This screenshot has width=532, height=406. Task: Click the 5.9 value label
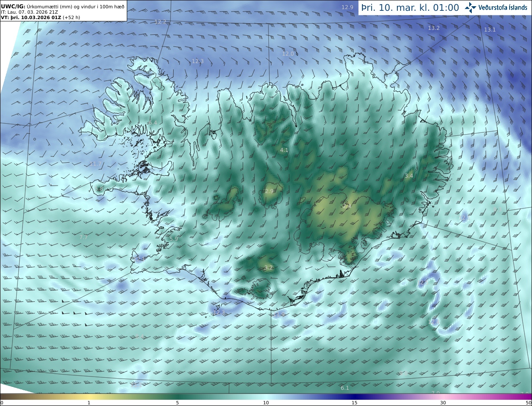click(x=174, y=239)
